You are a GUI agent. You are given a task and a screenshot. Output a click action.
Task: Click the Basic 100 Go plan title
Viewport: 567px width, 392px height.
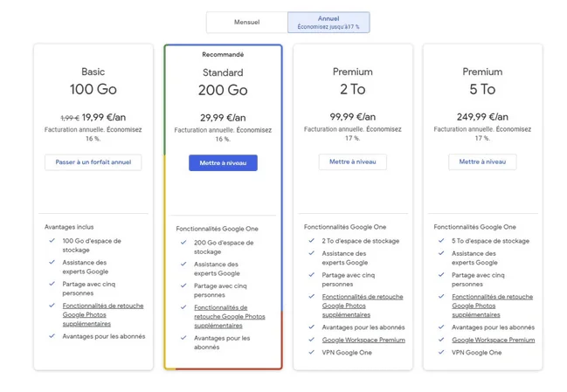pos(93,81)
